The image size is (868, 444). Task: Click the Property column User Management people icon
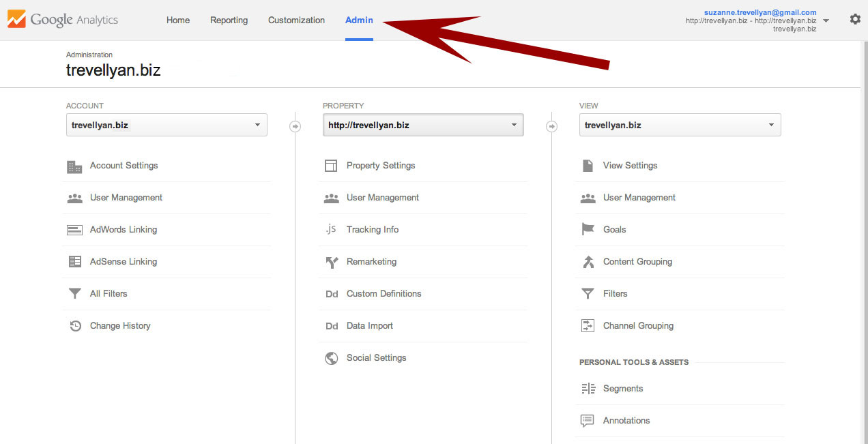[x=332, y=198]
